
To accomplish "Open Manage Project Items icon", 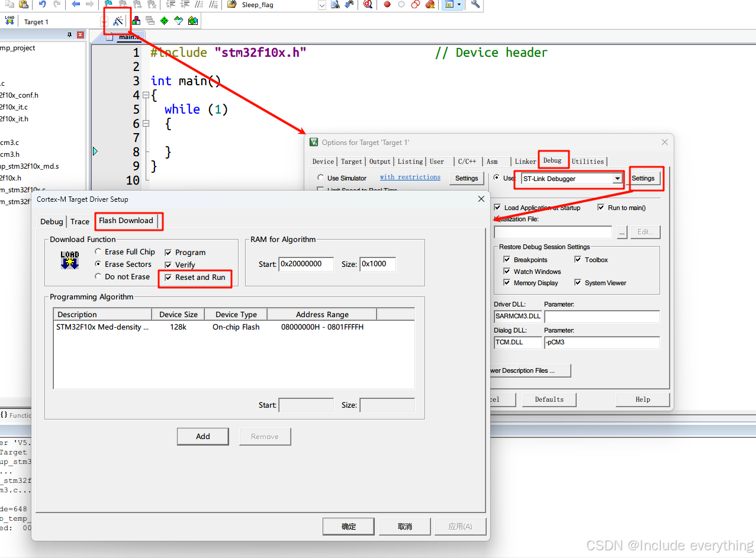I will 136,21.
